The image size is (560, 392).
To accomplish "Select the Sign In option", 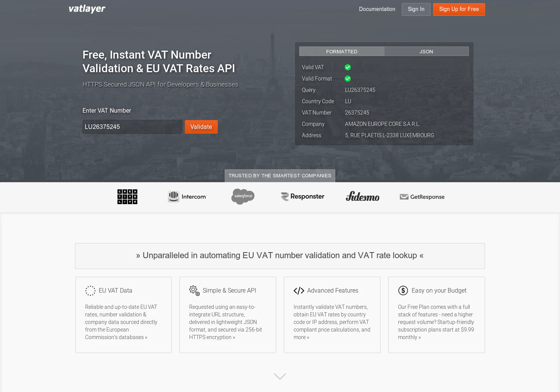I will tap(416, 9).
